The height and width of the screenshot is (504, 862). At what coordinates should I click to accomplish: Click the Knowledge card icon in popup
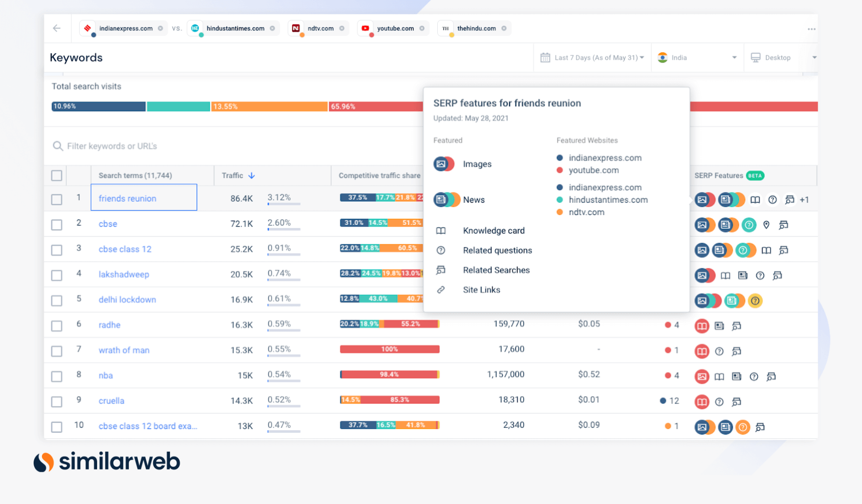[441, 231]
